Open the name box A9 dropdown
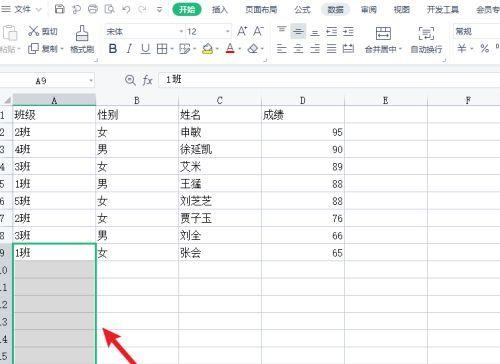This screenshot has width=500, height=364. (x=91, y=81)
